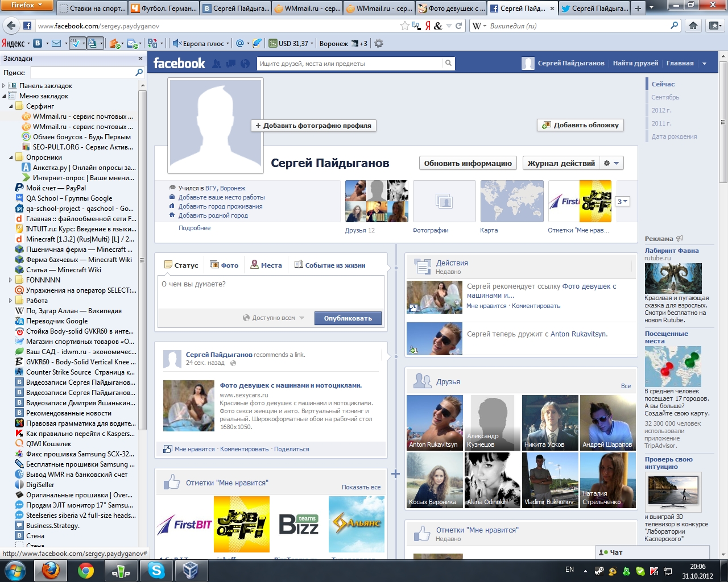Go back with the browser back arrow
Viewport: 728px width, 582px height.
pyautogui.click(x=11, y=26)
